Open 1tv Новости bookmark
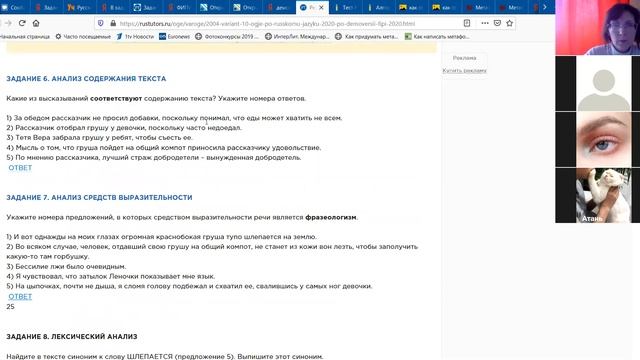 [x=135, y=37]
